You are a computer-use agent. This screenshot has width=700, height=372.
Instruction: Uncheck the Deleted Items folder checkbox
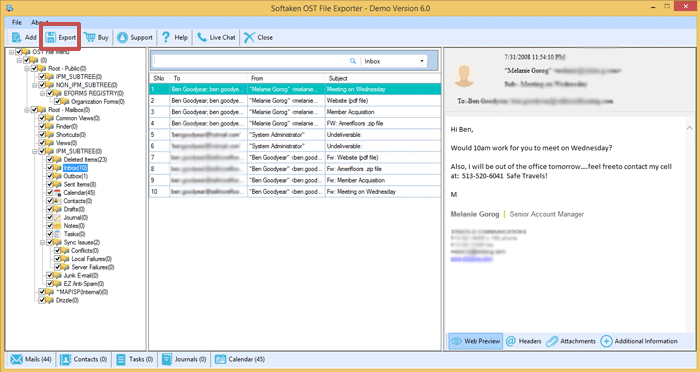[x=50, y=159]
